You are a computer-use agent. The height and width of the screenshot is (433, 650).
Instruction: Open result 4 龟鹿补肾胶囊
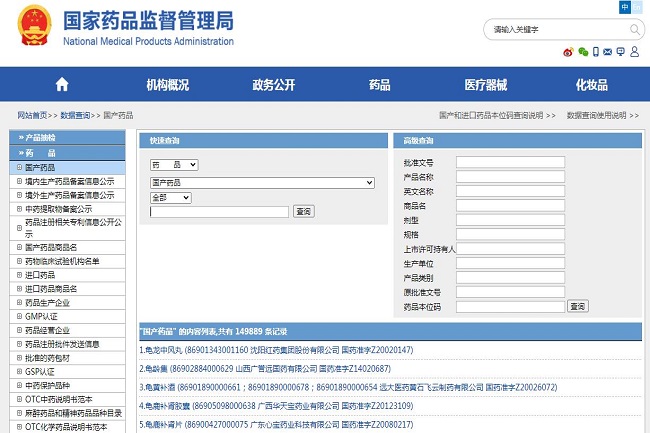(x=276, y=406)
